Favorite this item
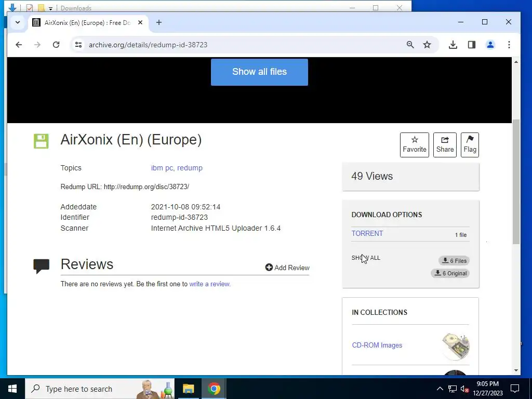This screenshot has height=399, width=532. (x=414, y=145)
